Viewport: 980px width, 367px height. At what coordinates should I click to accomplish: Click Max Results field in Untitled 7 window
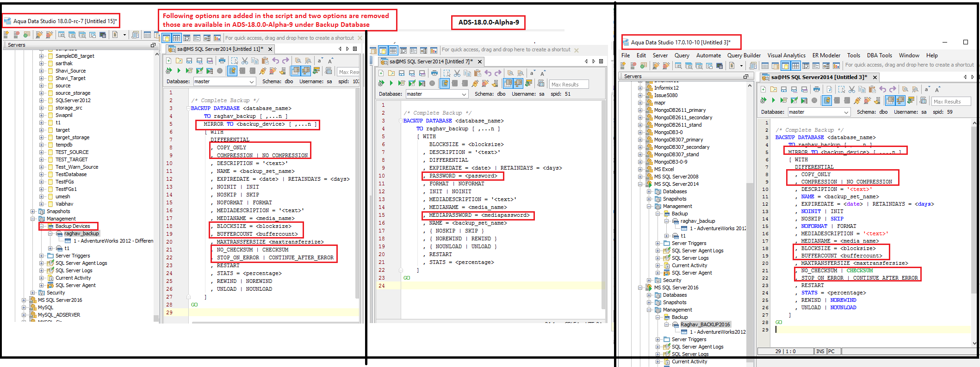(x=569, y=84)
